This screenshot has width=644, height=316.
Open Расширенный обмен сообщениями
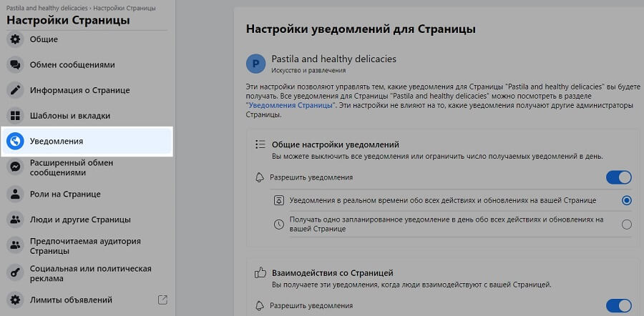tap(87, 168)
